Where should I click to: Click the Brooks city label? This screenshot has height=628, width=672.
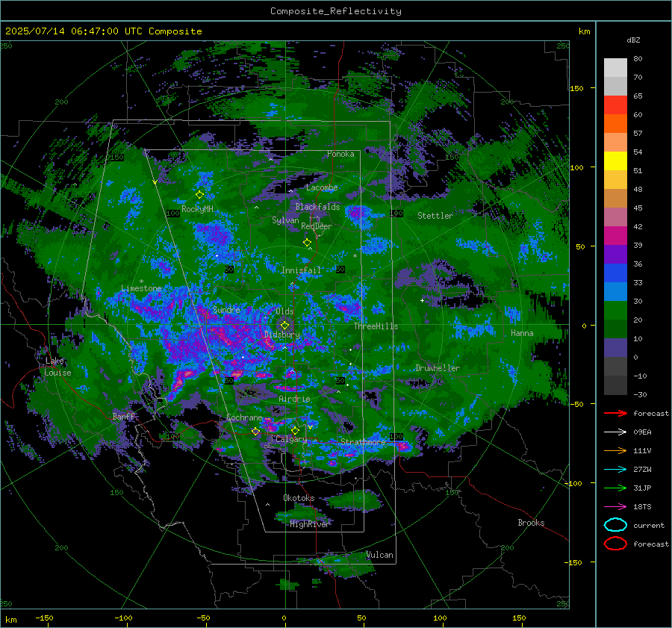pos(531,523)
